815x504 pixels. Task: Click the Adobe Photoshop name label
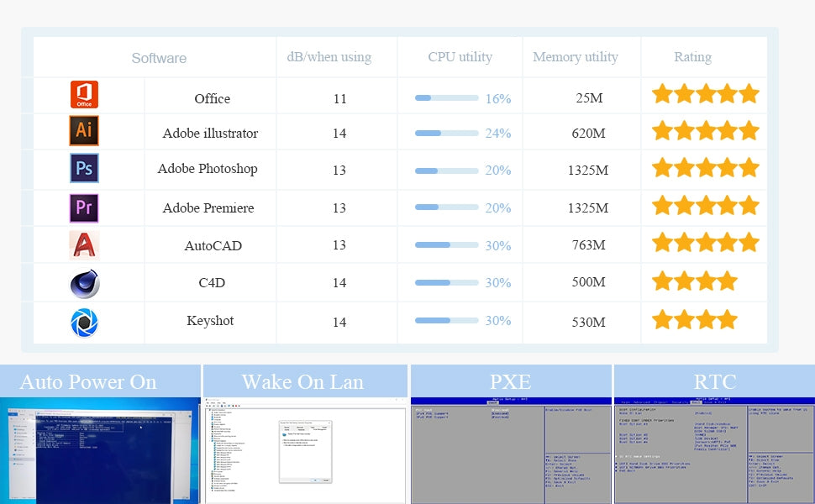pos(208,169)
